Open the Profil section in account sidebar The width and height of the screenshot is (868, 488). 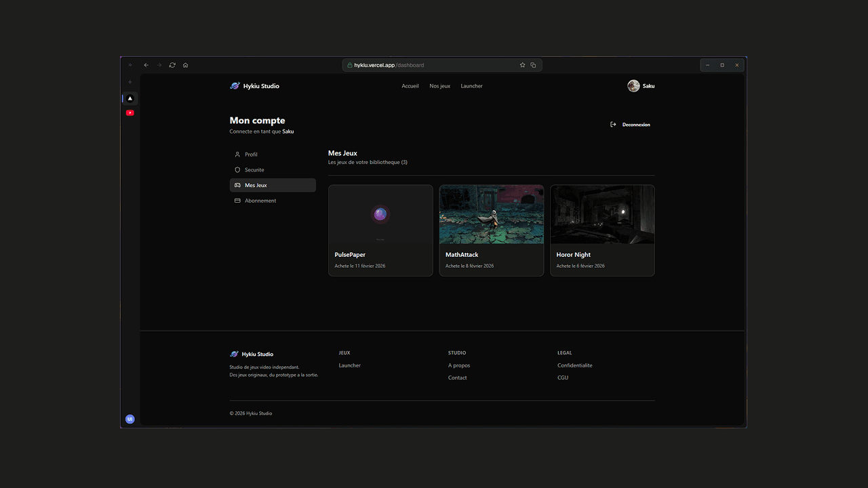[251, 155]
